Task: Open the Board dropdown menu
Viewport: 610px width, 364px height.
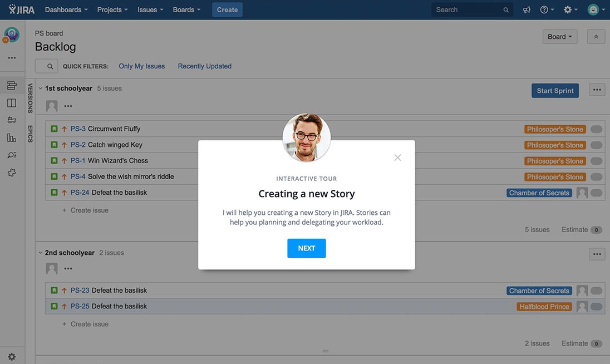Action: [x=559, y=36]
